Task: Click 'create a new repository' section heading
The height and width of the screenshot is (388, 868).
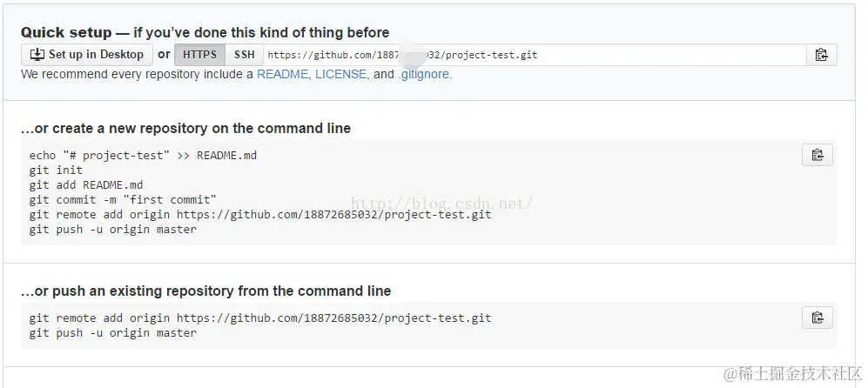Action: (x=185, y=128)
